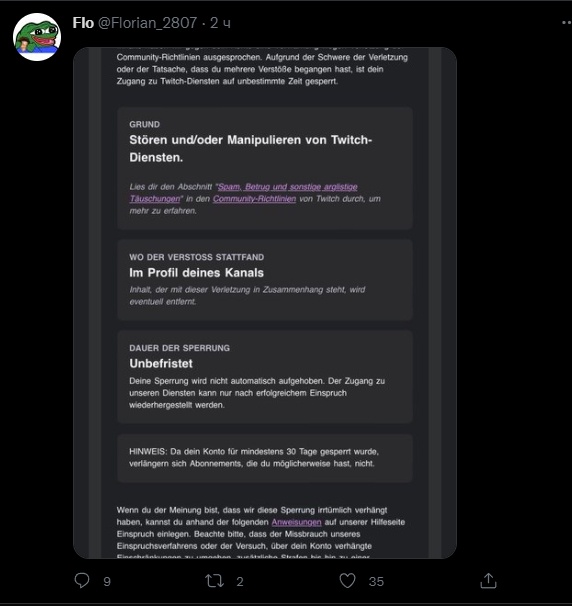Open the three-dot more options menu
Viewport: 572px width, 606px height.
click(567, 23)
